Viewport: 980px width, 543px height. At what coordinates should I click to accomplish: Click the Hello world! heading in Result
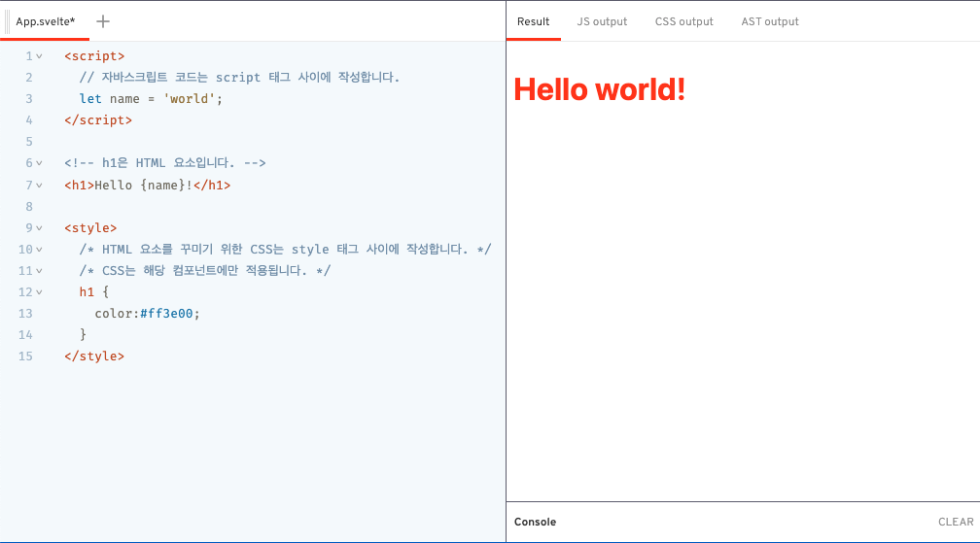(599, 89)
